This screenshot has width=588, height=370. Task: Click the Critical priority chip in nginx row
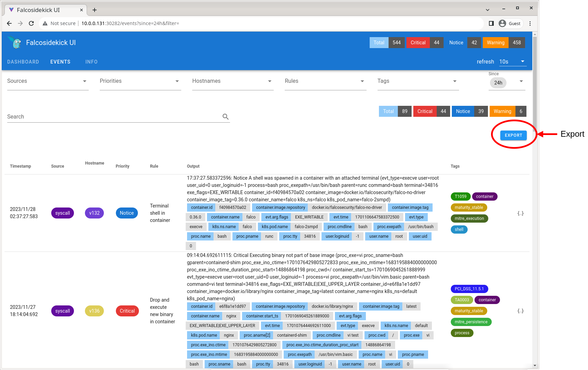(127, 311)
